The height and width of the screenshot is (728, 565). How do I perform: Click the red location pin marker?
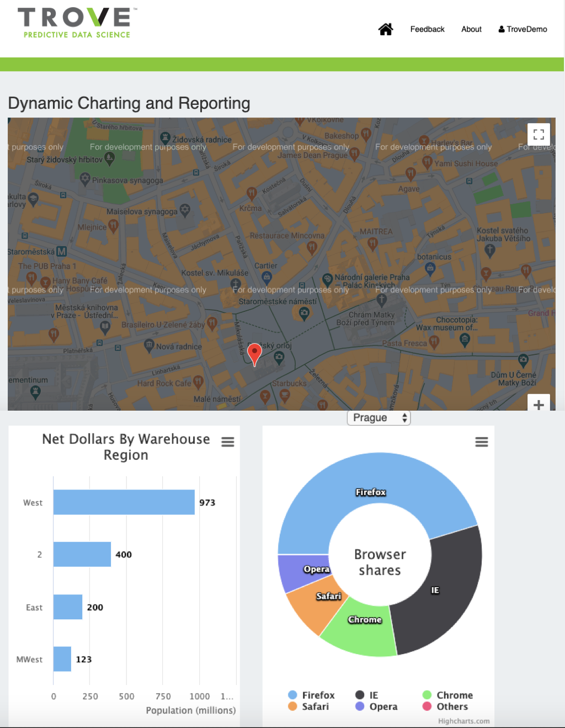(254, 353)
